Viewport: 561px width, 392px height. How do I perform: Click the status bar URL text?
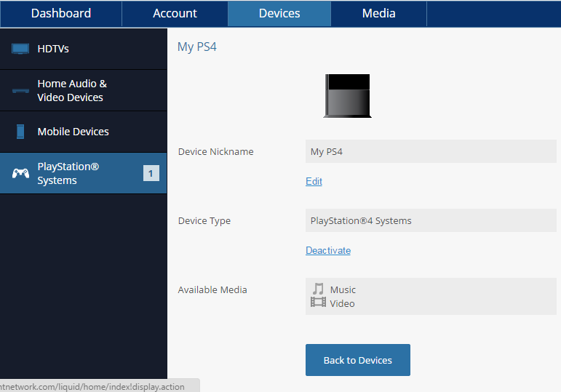point(92,387)
